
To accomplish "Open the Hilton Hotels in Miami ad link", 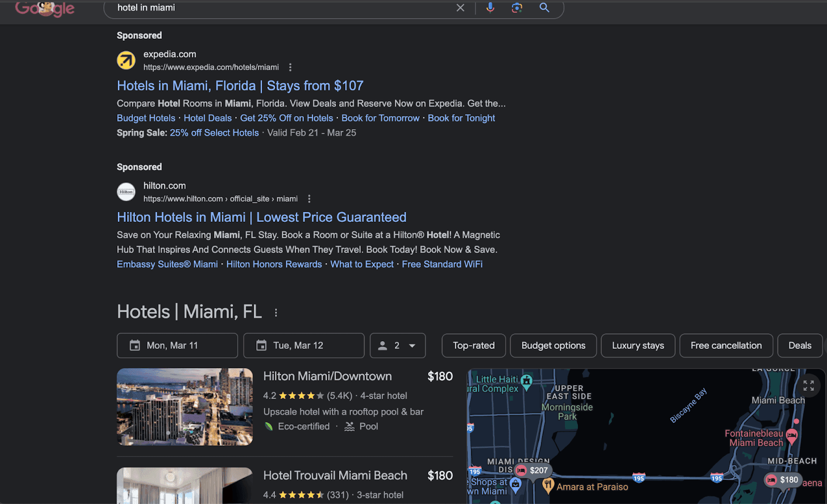I will (x=262, y=217).
